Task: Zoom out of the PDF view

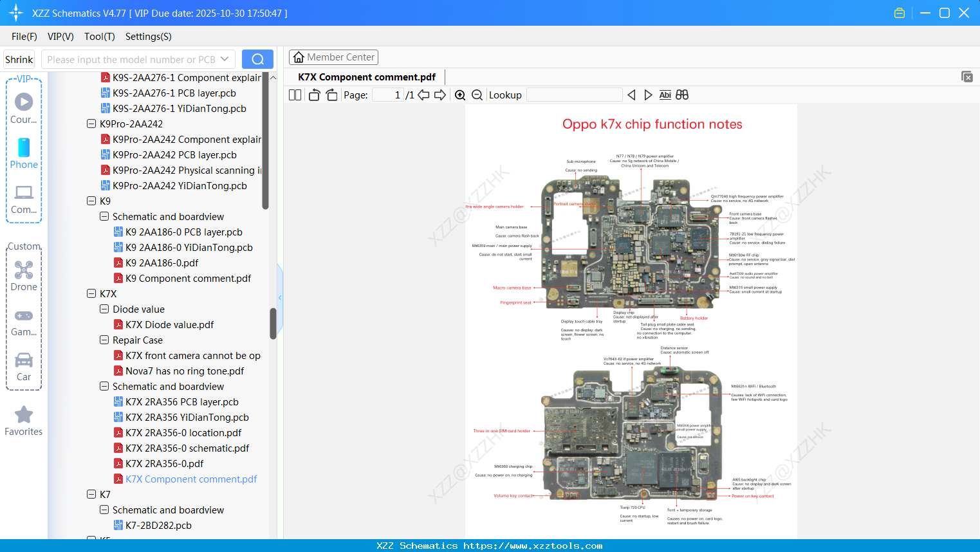Action: [x=477, y=95]
